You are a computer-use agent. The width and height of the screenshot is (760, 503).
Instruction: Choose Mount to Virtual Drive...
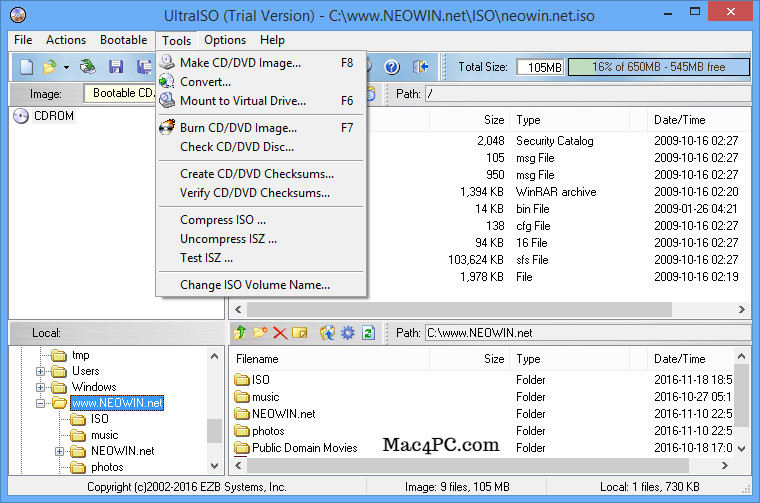[261, 100]
